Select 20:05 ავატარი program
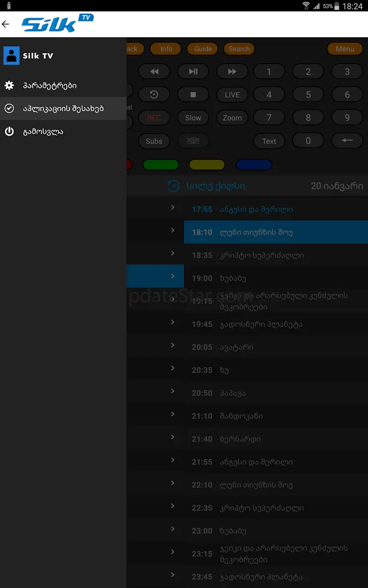 tap(276, 347)
